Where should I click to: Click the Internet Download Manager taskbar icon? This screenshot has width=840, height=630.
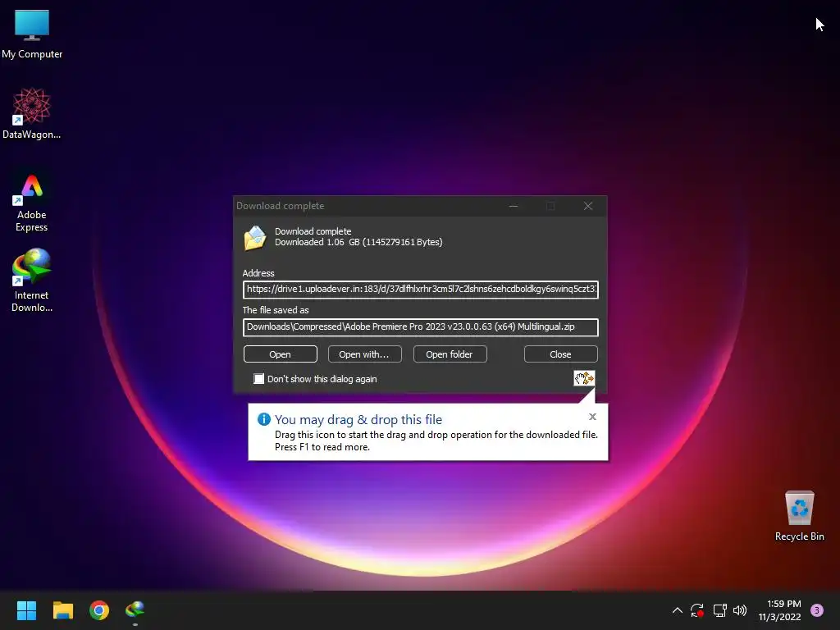pyautogui.click(x=135, y=610)
